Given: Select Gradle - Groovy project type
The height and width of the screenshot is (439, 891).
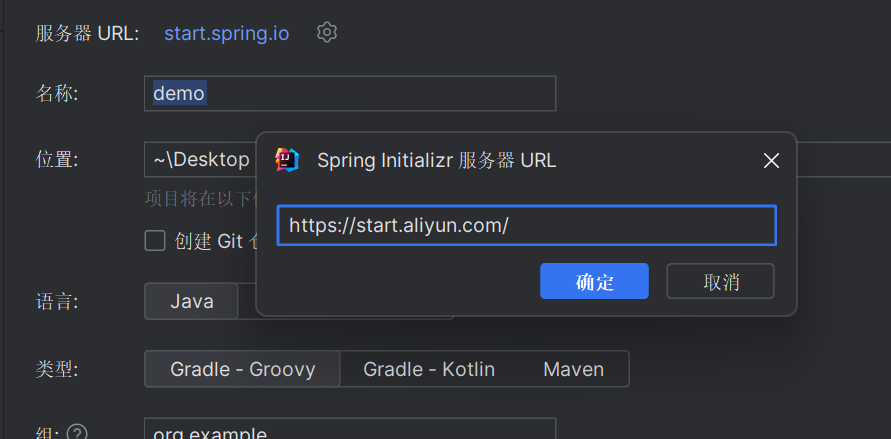Looking at the screenshot, I should (243, 369).
